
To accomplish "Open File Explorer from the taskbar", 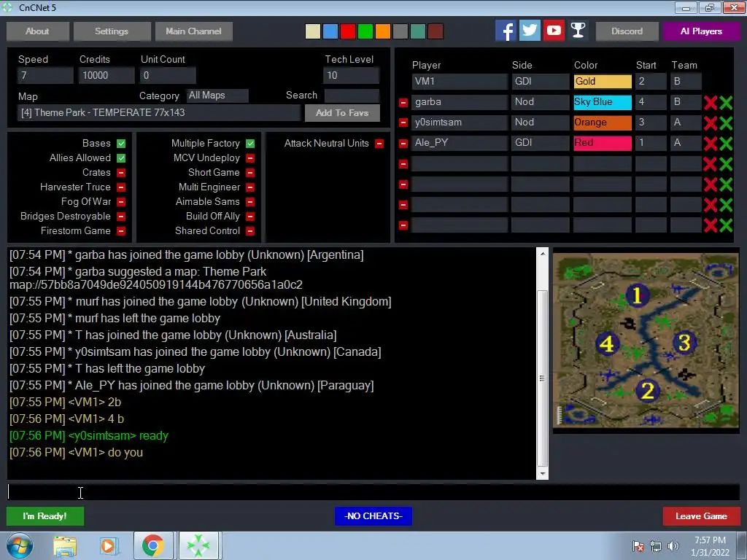I will coord(65,545).
